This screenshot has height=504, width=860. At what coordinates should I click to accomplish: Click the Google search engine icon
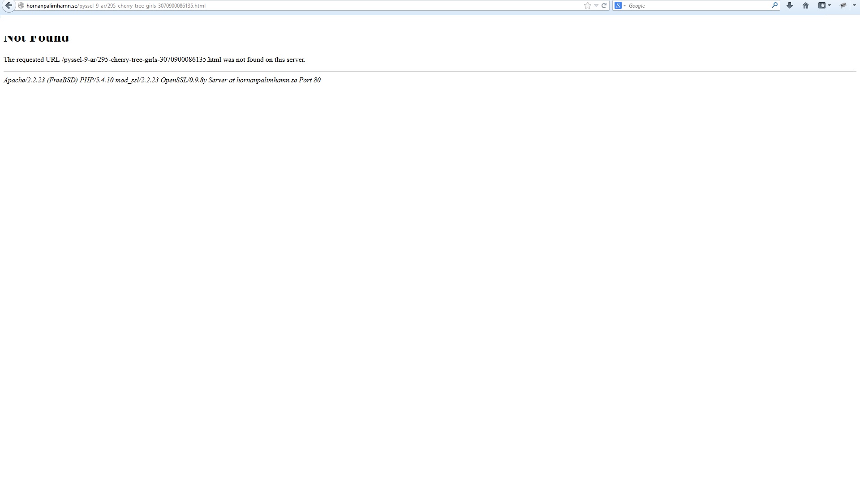(x=618, y=6)
